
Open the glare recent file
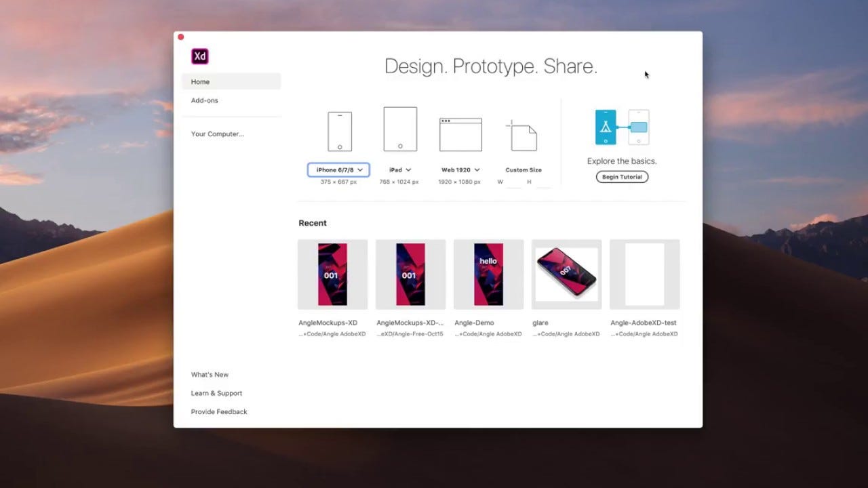[566, 274]
